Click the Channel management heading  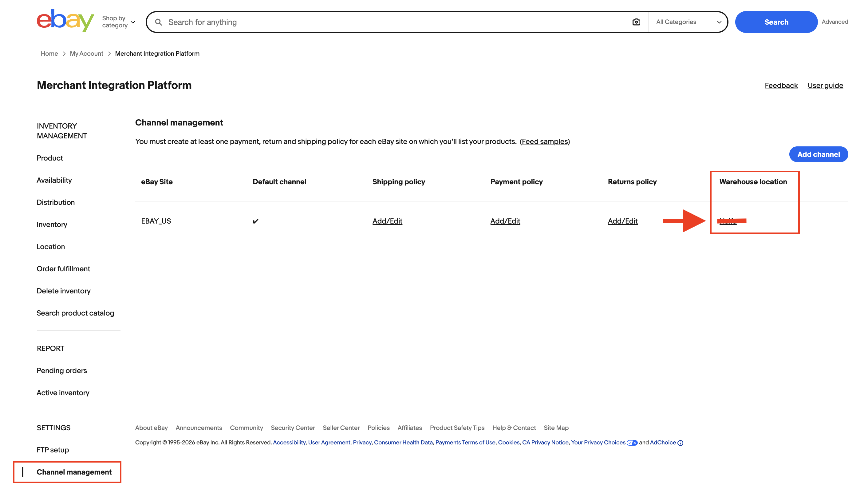179,123
